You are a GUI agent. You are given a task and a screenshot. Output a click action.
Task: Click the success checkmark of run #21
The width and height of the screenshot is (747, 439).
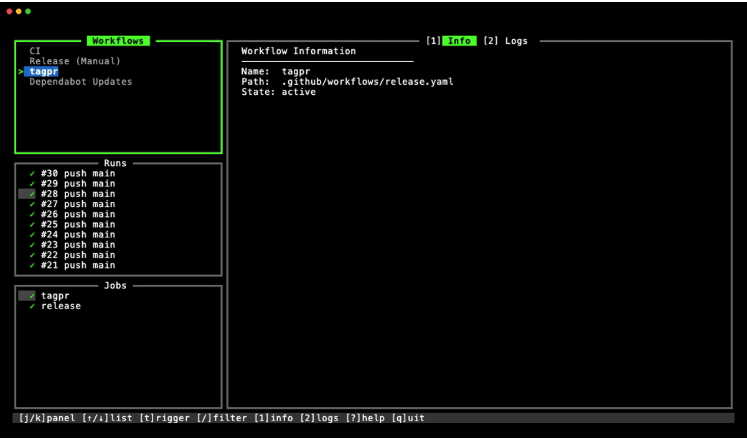(32, 265)
